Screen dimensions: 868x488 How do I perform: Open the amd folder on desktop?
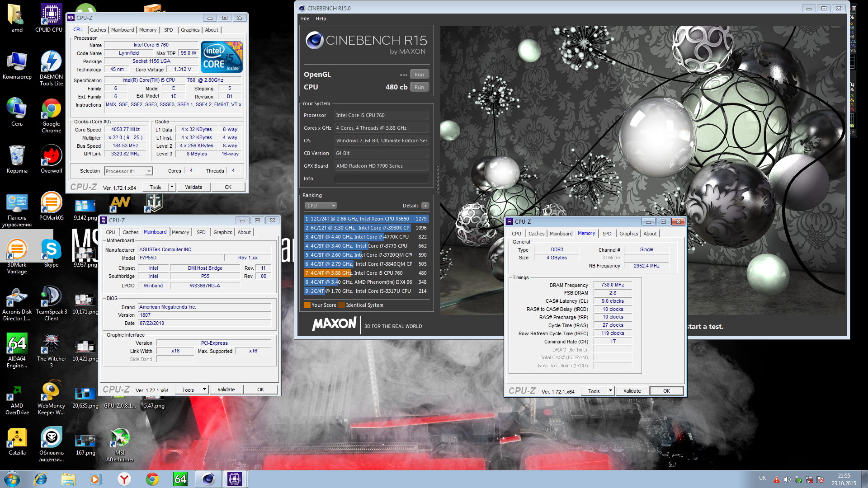[17, 19]
